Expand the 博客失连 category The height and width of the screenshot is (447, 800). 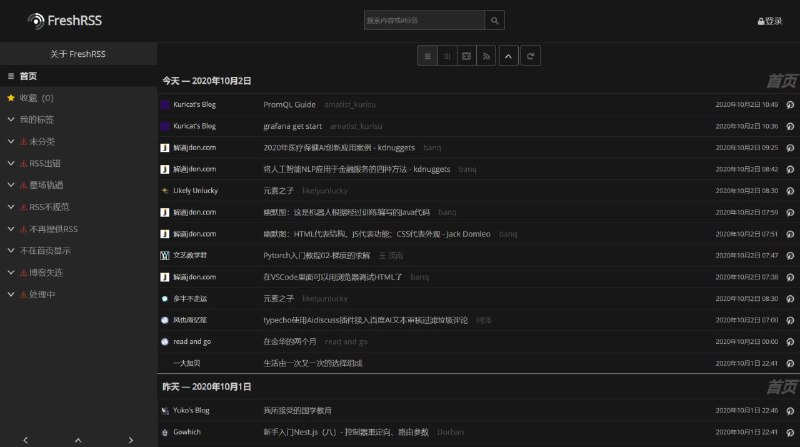[x=11, y=273]
